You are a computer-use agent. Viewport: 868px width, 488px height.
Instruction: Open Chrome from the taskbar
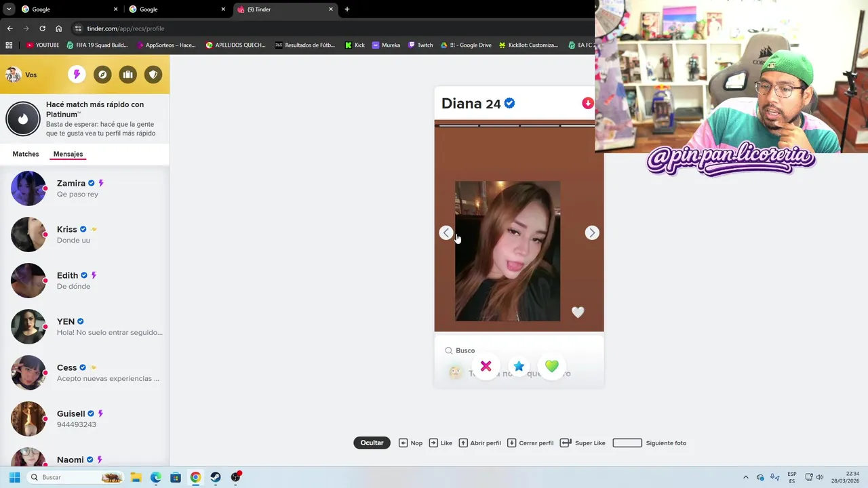click(195, 477)
